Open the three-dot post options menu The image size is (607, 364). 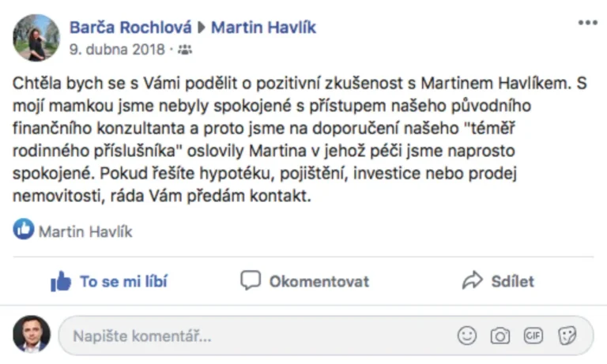click(x=587, y=23)
